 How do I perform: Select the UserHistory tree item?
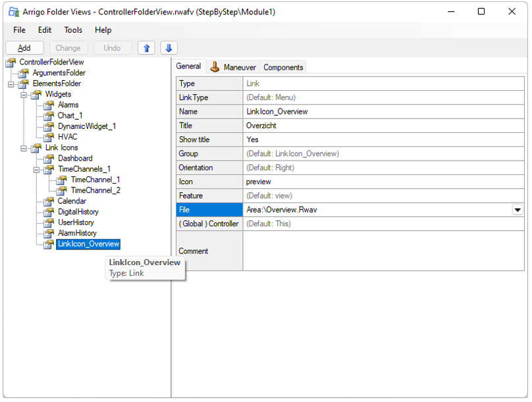point(76,222)
